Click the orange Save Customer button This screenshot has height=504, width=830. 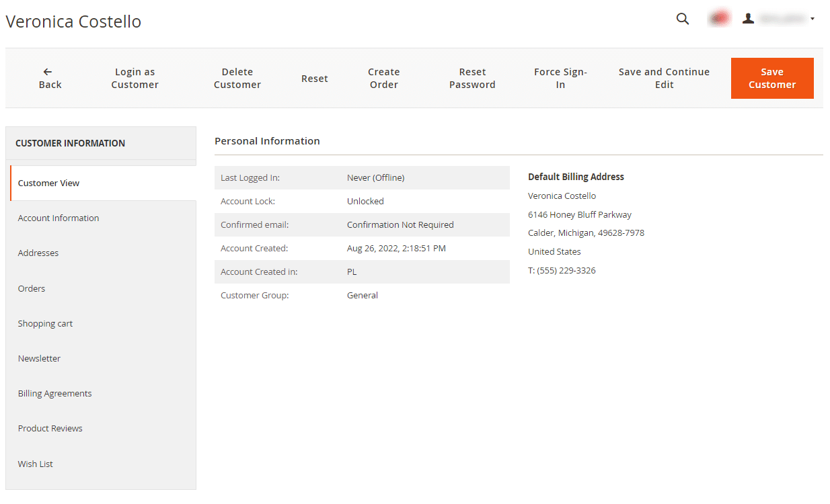[771, 78]
